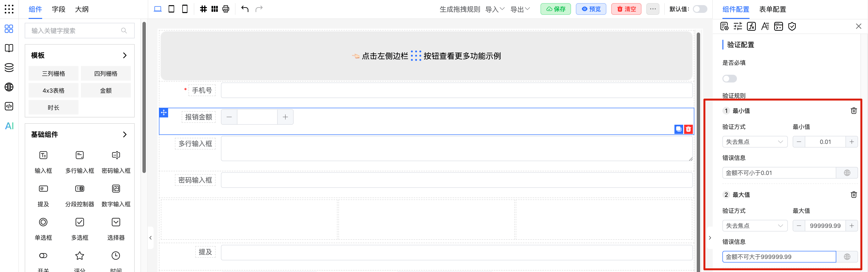This screenshot has width=868, height=272.
Task: Click the green 保存 button
Action: 555,9
